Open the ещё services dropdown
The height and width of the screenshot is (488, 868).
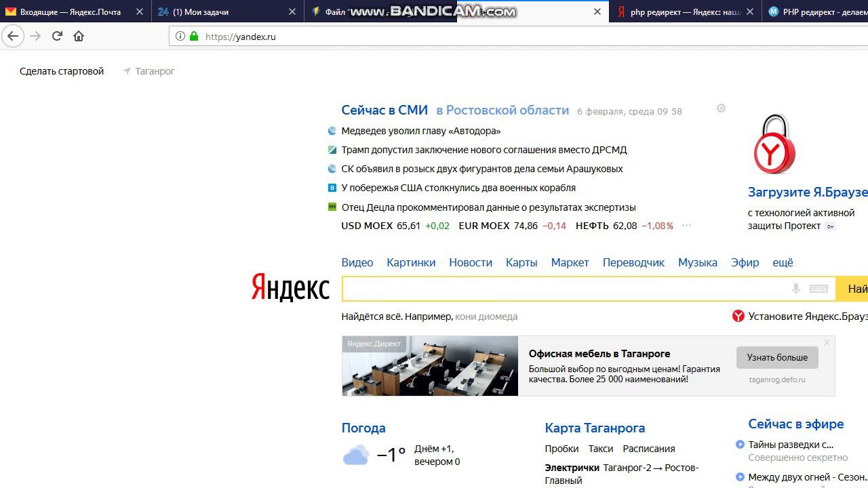(783, 262)
